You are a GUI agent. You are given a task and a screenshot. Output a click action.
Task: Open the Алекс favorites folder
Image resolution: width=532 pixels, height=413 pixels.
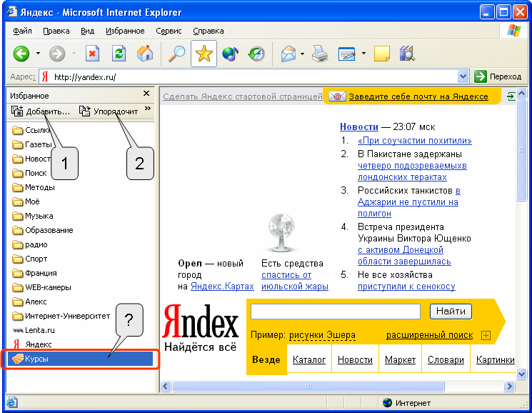point(29,302)
